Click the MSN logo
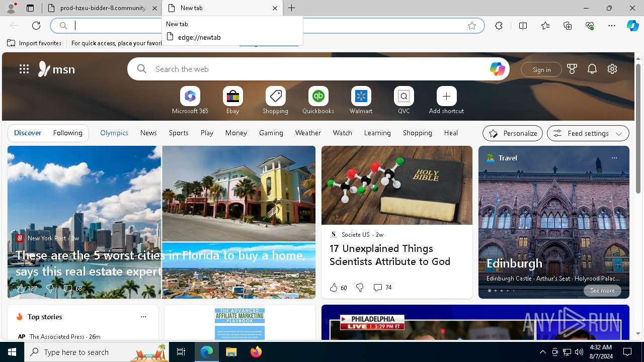 tap(56, 69)
